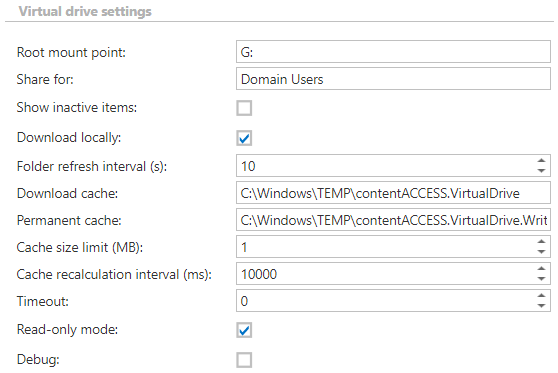Viewport: 558px width, 373px height.
Task: Click the Permanent cache label
Action: coord(69,220)
